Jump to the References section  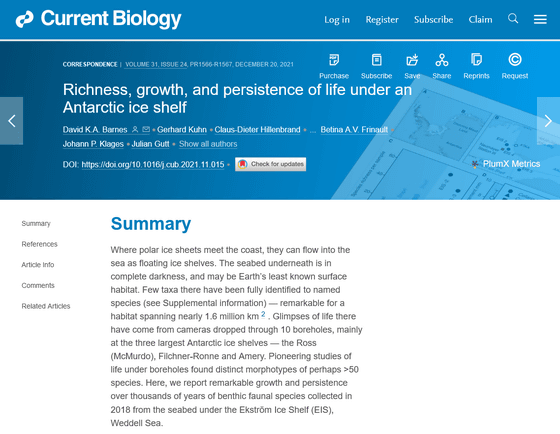39,244
